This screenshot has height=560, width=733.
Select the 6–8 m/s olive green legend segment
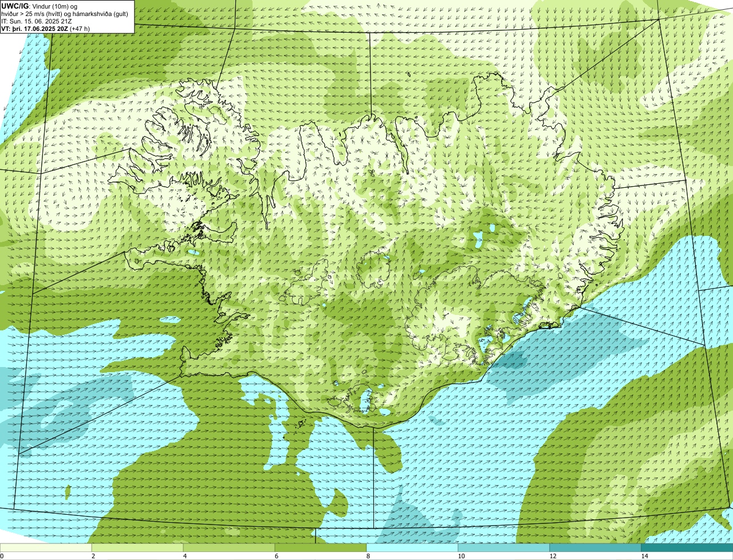321,547
